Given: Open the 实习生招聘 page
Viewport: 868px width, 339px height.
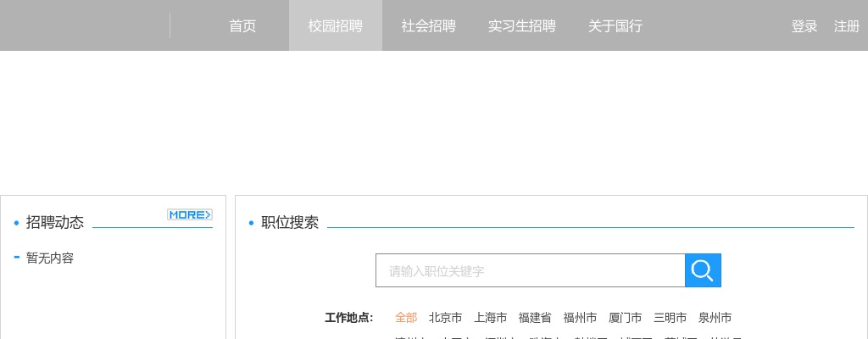Looking at the screenshot, I should click(522, 26).
